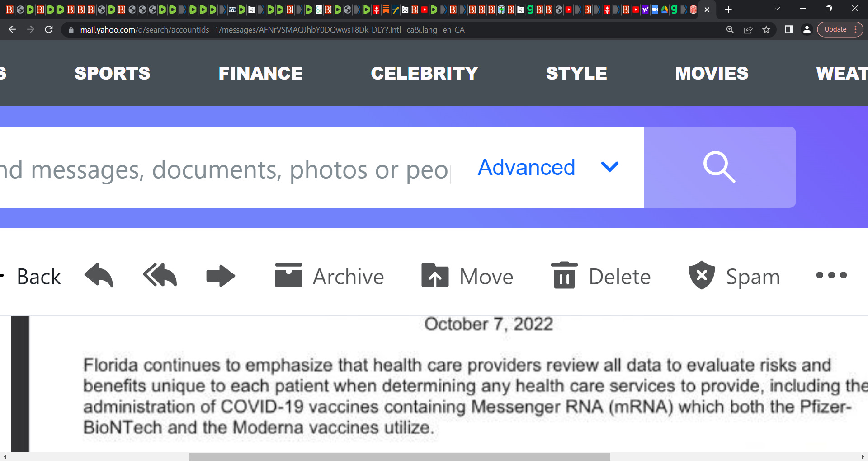
Task: Bookmark this page with the star icon
Action: coord(766,30)
